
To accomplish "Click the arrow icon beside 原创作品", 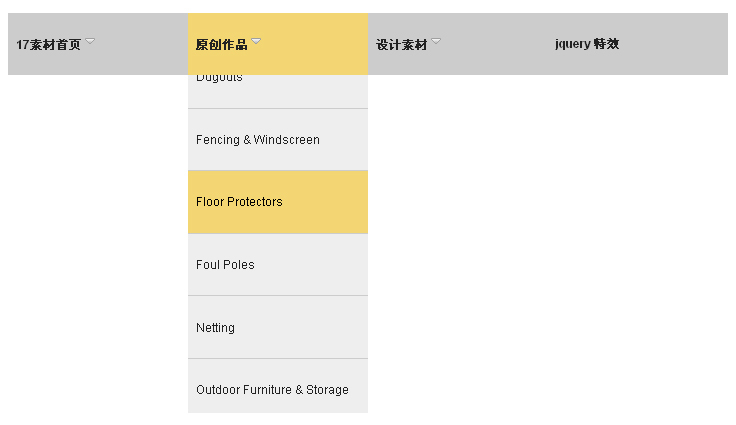I will tap(256, 41).
